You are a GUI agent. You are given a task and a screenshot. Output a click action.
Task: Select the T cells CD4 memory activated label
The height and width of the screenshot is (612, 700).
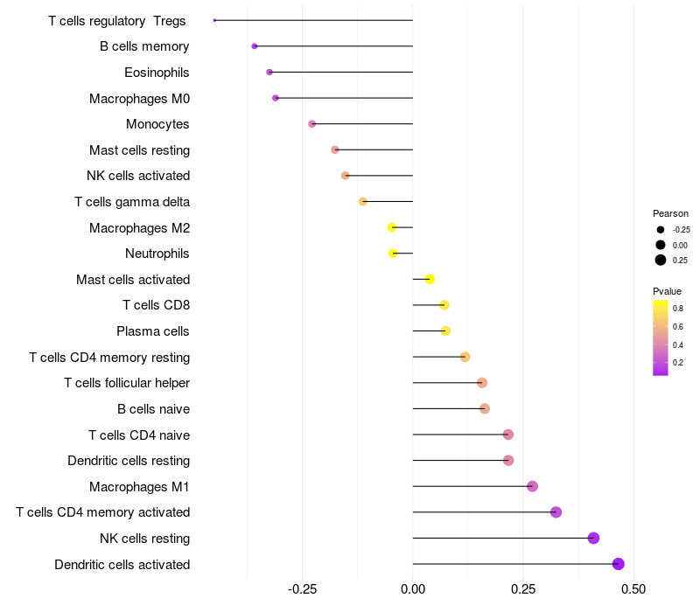pos(102,512)
